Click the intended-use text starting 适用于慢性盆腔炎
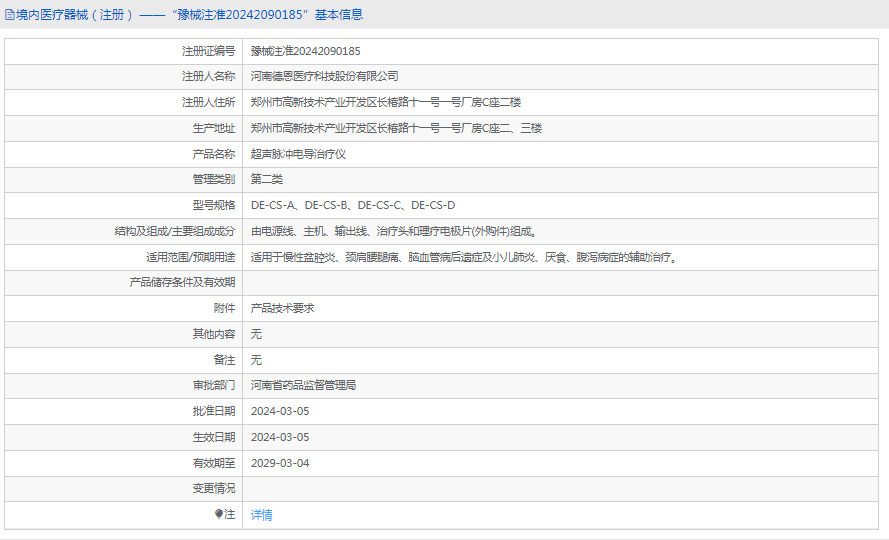 (x=464, y=258)
